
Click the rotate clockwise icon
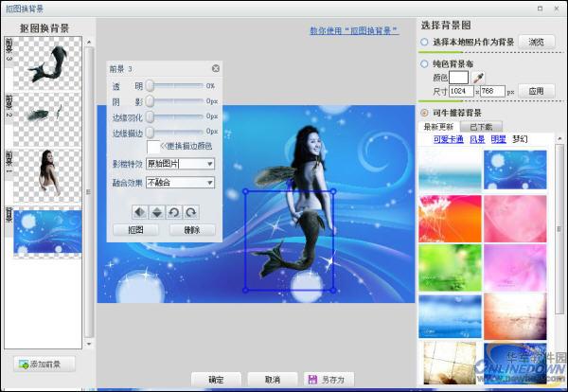[190, 211]
